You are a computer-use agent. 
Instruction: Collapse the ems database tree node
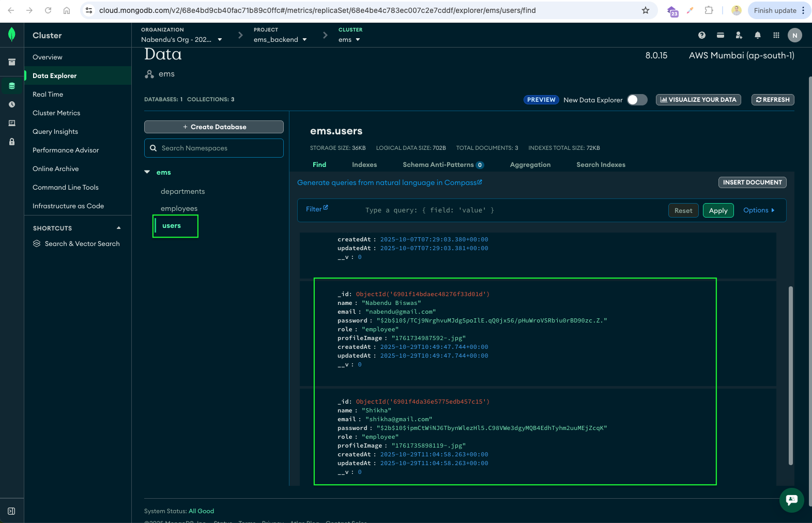pyautogui.click(x=147, y=172)
